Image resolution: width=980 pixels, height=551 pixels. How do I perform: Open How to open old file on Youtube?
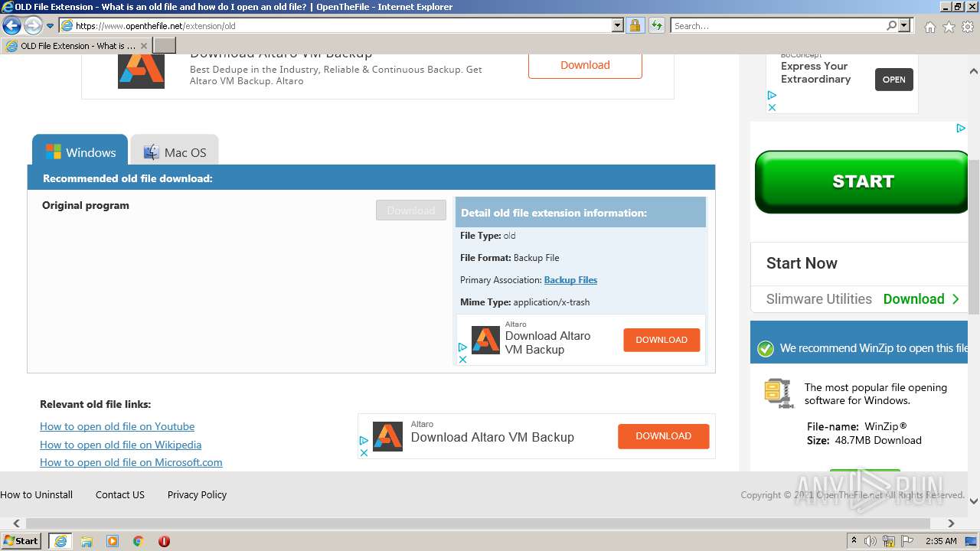click(117, 426)
